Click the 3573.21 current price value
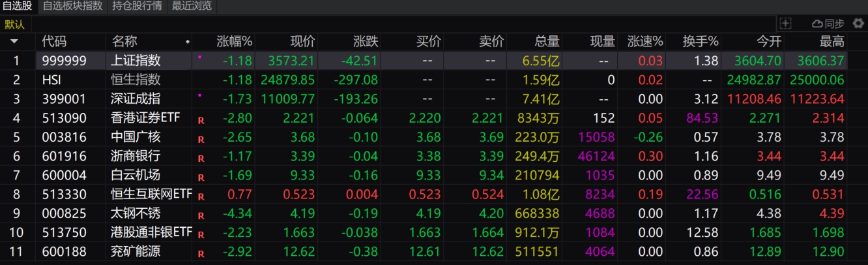The width and height of the screenshot is (868, 265). coord(292,61)
